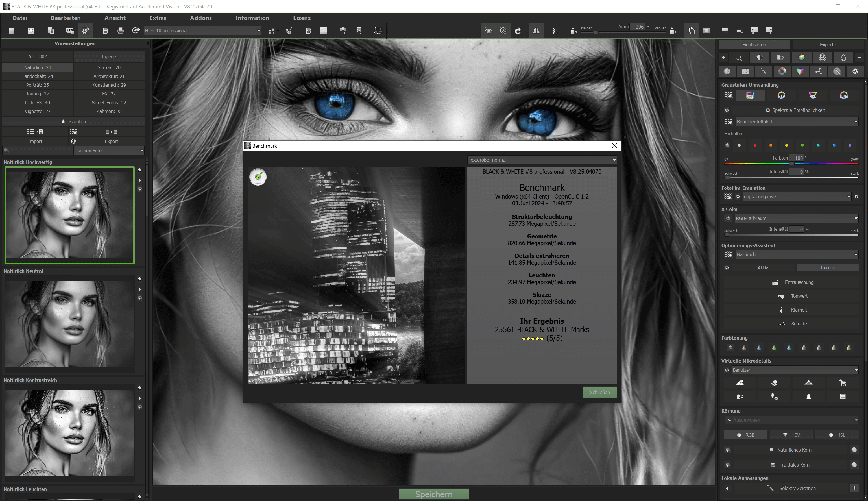Select the print icon in the toolbar
Screen dimensions: 868x501
(120, 30)
